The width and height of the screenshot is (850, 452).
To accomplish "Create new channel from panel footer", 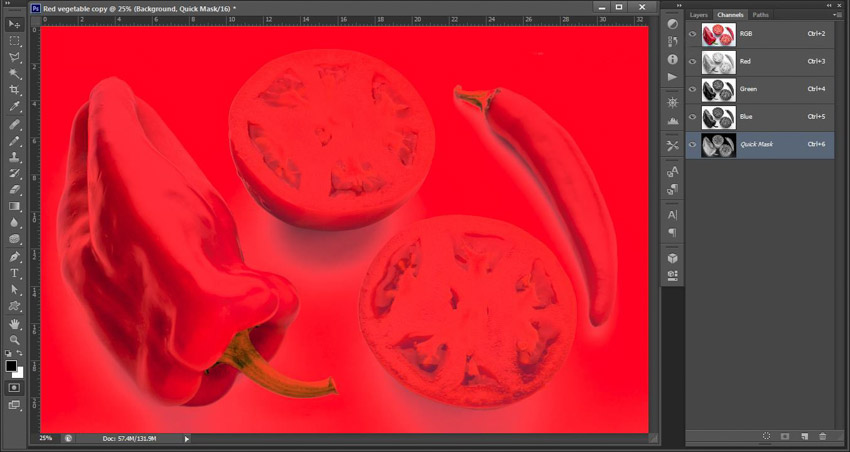I will point(804,437).
